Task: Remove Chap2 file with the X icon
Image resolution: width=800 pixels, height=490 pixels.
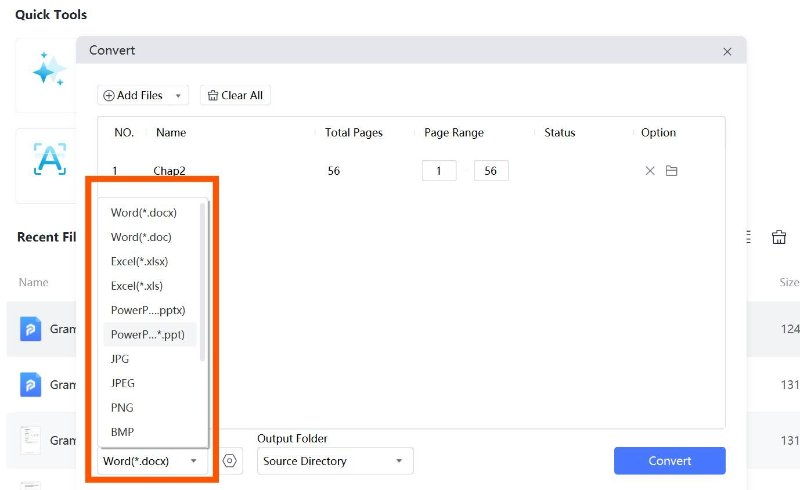Action: pos(650,171)
